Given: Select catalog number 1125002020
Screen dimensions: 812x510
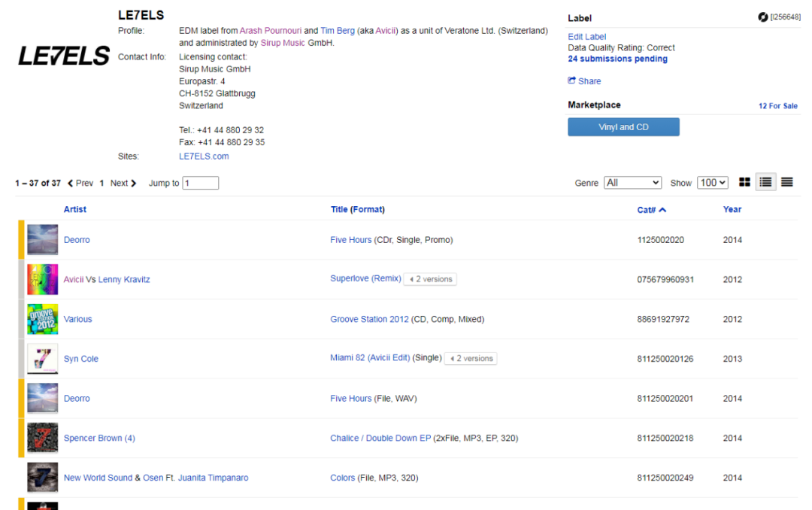Looking at the screenshot, I should tap(660, 240).
